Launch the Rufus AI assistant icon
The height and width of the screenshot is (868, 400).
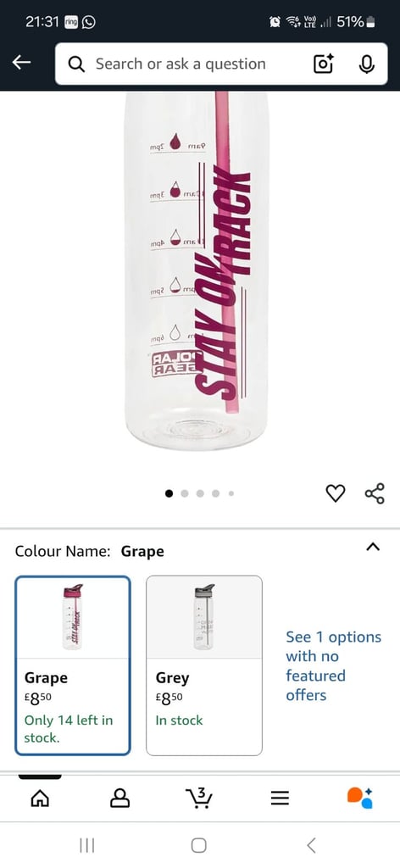[x=360, y=798]
